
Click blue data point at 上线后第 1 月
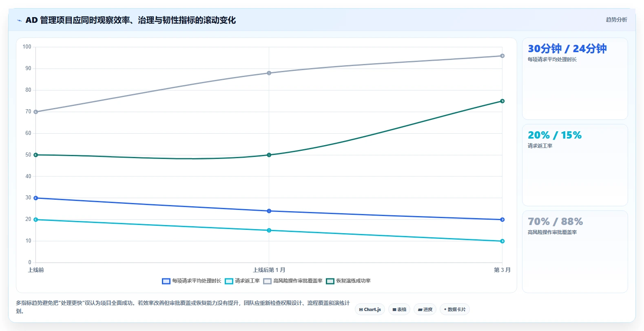[269, 211]
